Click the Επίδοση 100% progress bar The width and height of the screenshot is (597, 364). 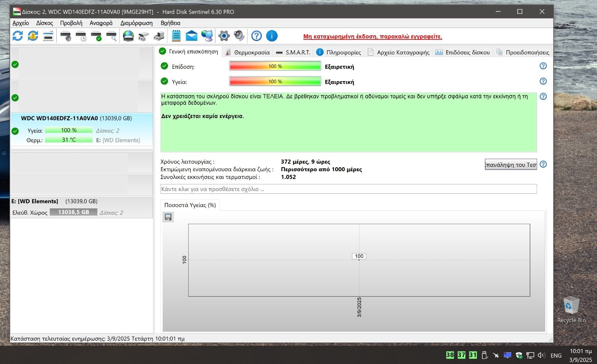click(275, 66)
